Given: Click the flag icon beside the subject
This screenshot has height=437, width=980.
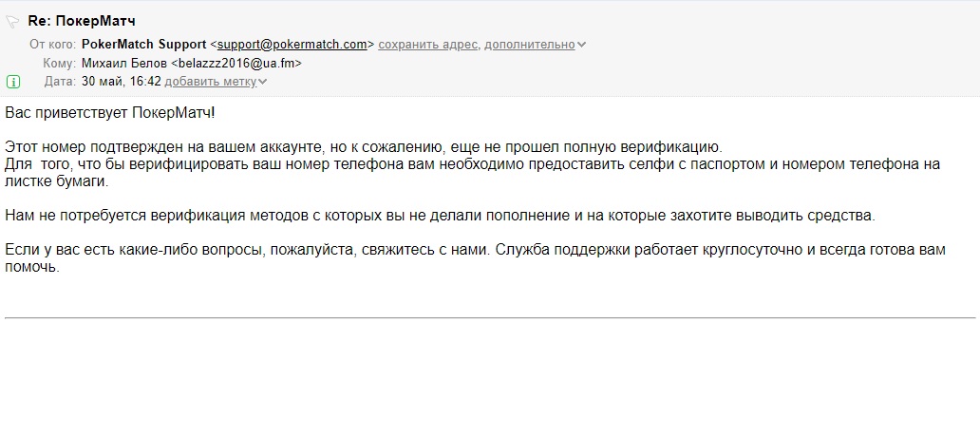Looking at the screenshot, I should 12,22.
